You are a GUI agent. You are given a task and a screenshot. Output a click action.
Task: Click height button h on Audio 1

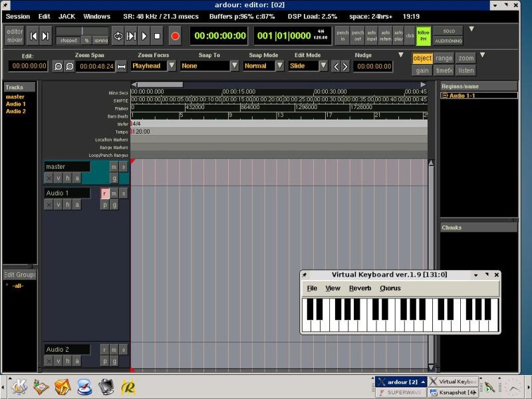point(68,205)
